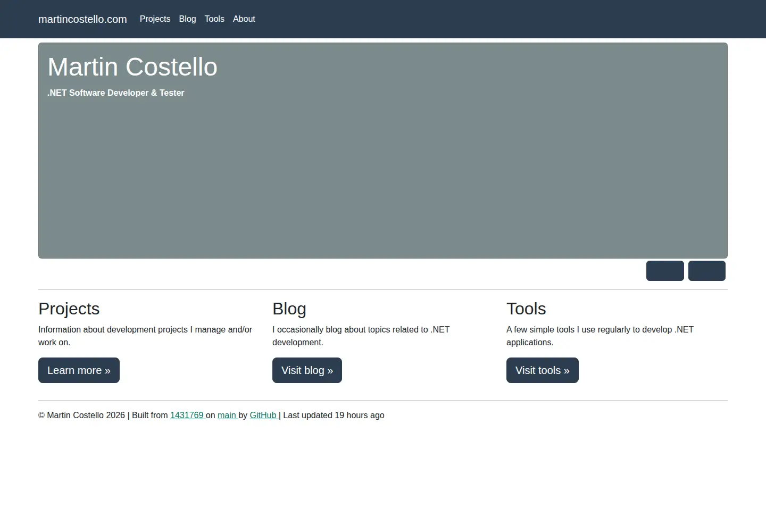Click "Last updated 19 hours ago" text
The width and height of the screenshot is (766, 532).
coord(334,415)
